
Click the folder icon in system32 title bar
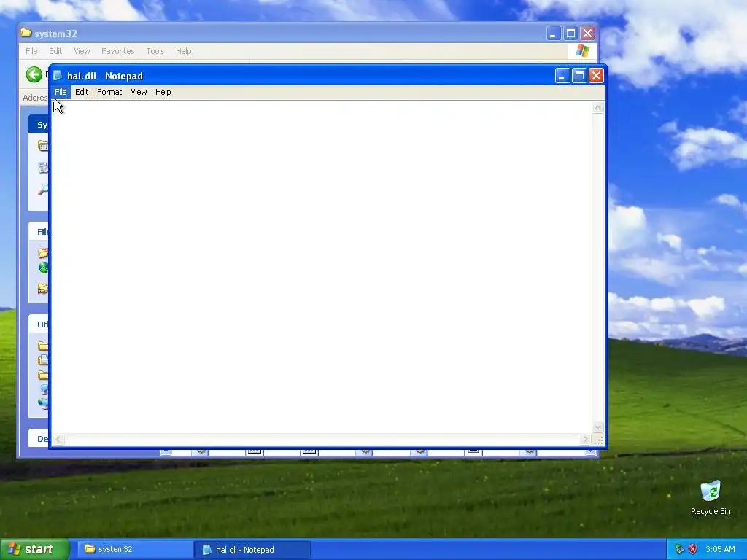(x=26, y=34)
